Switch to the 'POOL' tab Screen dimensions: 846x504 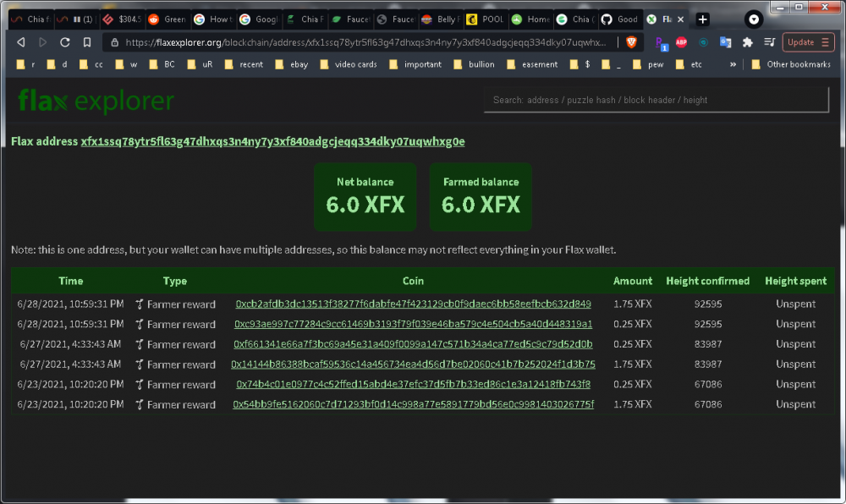(x=486, y=19)
